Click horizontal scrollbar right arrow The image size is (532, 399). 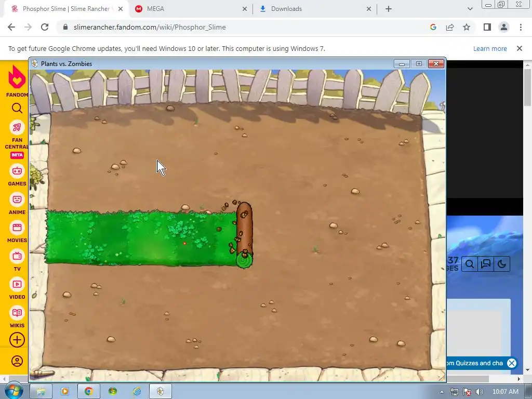[x=519, y=379]
